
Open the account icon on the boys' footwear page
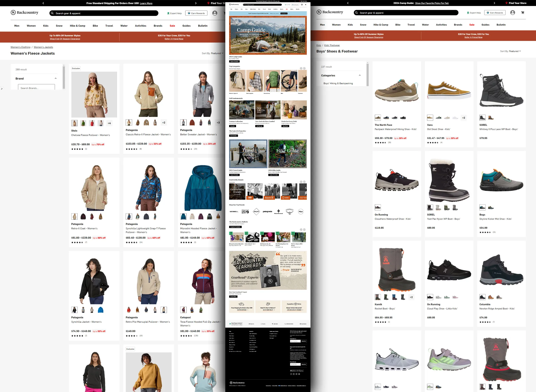coord(512,13)
